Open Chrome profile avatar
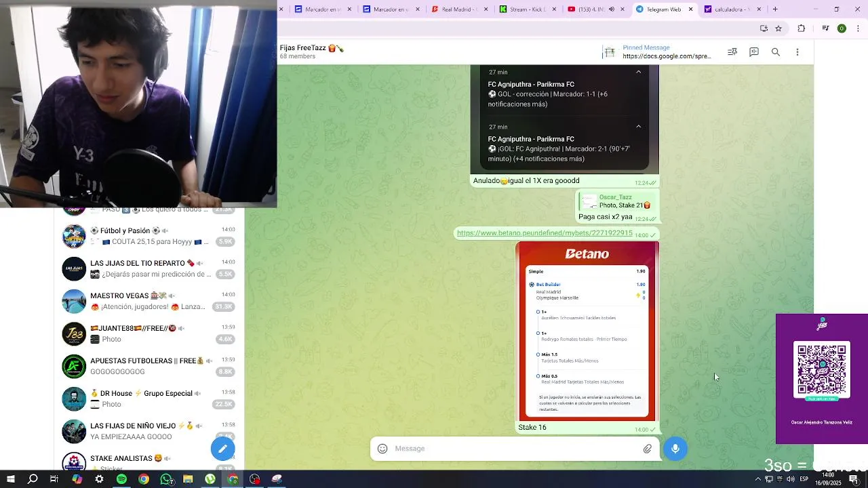The image size is (868, 488). tap(842, 28)
